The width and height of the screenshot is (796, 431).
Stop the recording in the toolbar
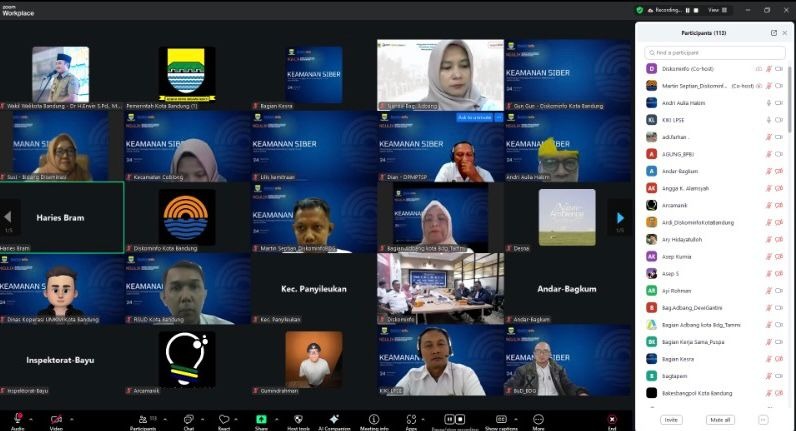[460, 419]
